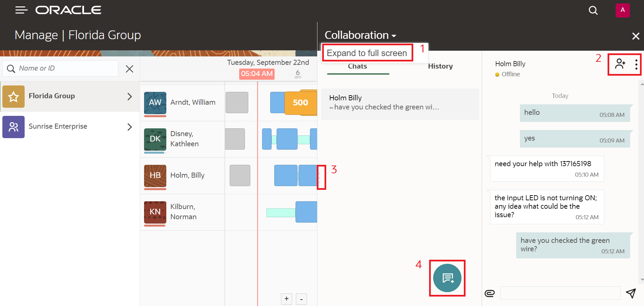Click the add participant icon in chat header
This screenshot has height=306, width=644.
point(621,64)
